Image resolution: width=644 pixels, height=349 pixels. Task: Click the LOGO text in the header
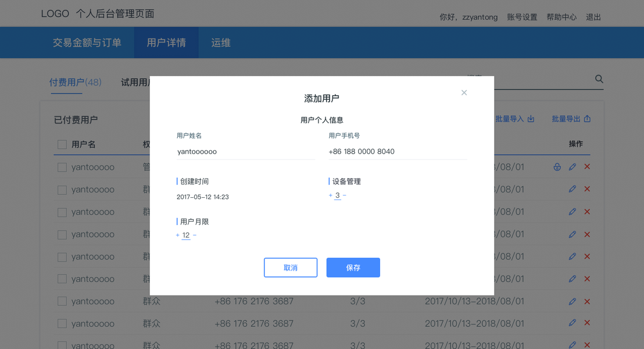(x=55, y=13)
